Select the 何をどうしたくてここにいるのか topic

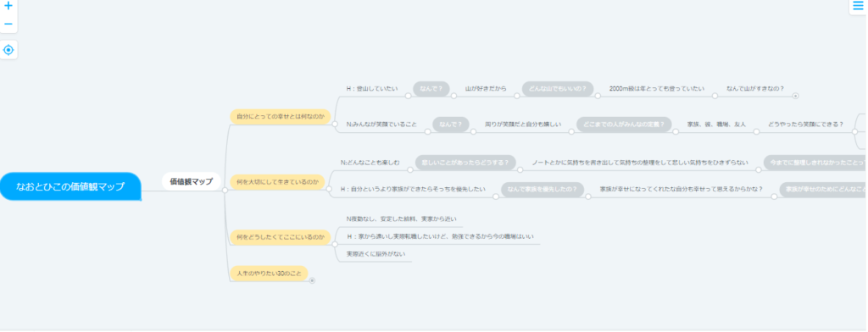pyautogui.click(x=280, y=237)
